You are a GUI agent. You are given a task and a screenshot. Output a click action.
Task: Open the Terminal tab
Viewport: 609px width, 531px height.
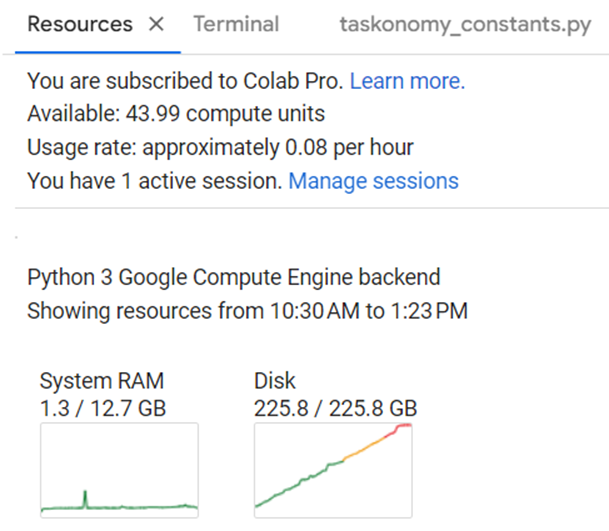[236, 24]
